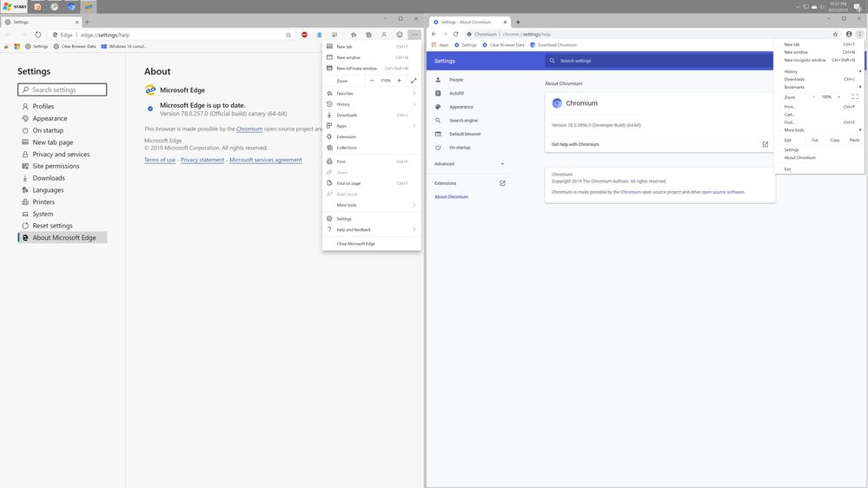The width and height of the screenshot is (868, 488).
Task: Open Microsoft services agreement link
Action: [x=266, y=160]
